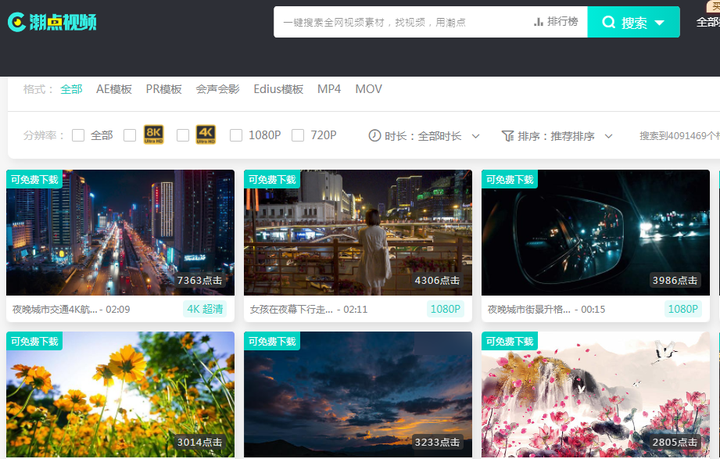
Task: Click the 3986点击 count label
Action: click(x=675, y=280)
